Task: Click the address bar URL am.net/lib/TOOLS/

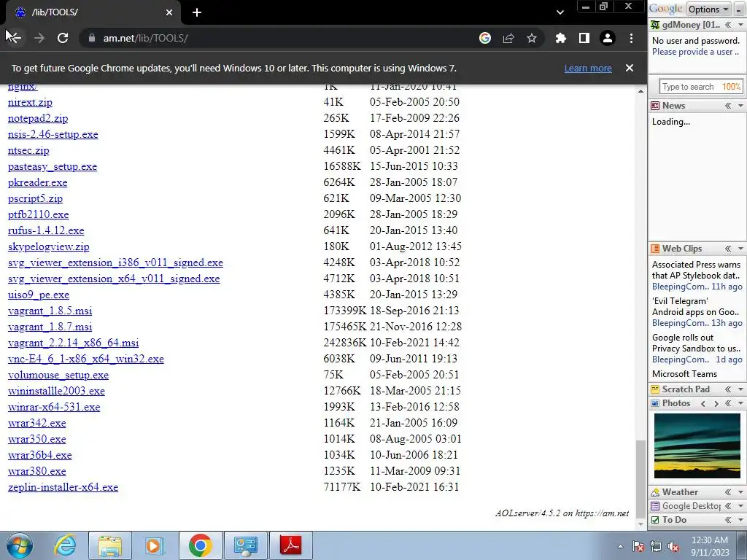Action: [x=145, y=38]
